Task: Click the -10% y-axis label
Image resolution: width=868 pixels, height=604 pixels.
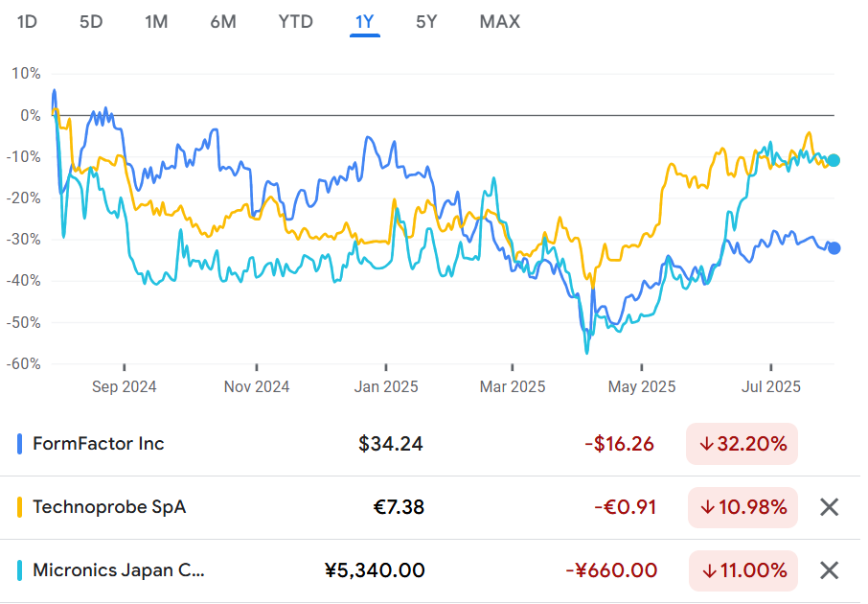Action: (23, 157)
